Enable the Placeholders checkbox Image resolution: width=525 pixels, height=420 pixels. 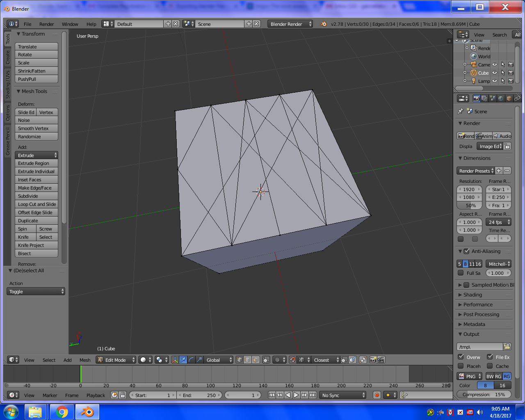[461, 366]
